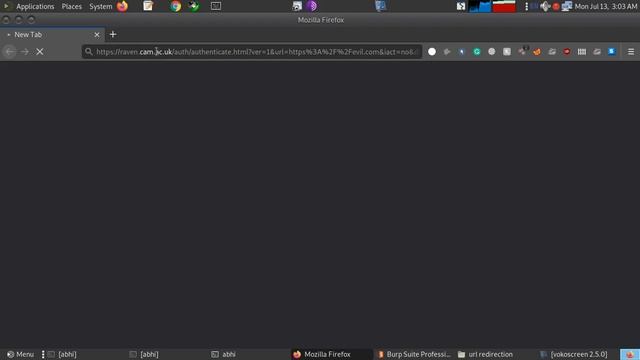Click the clock showing Mon Jul 13
The width and height of the screenshot is (640, 360).
(x=606, y=7)
